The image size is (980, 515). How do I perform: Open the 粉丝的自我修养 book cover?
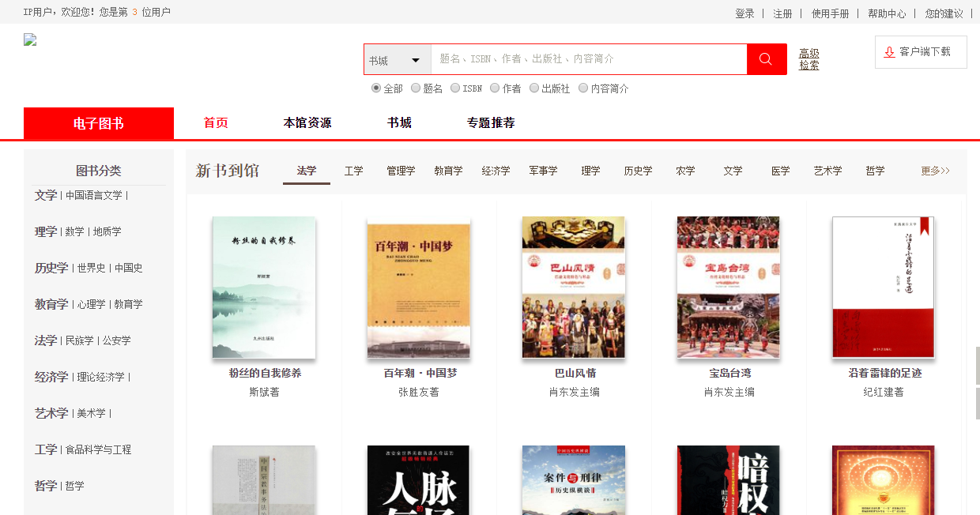coord(264,288)
